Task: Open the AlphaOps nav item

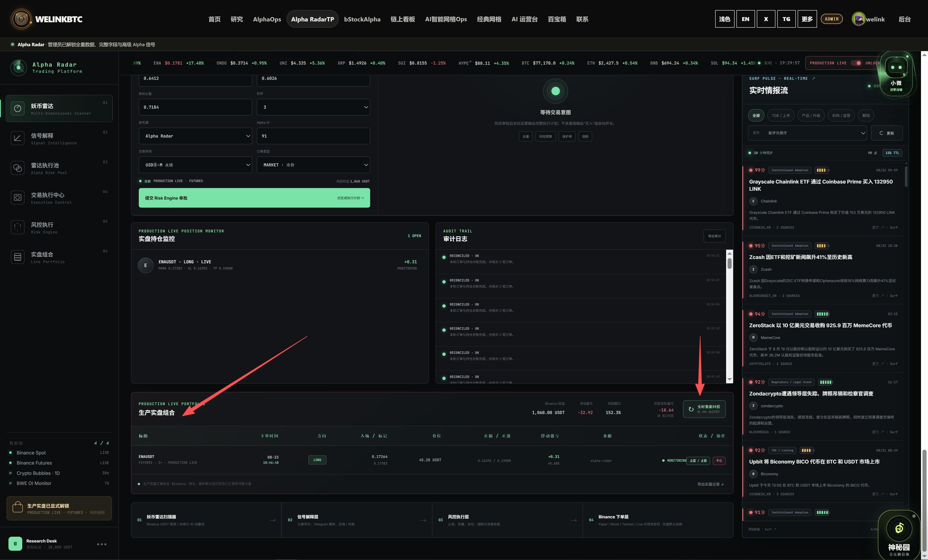Action: 267,19
